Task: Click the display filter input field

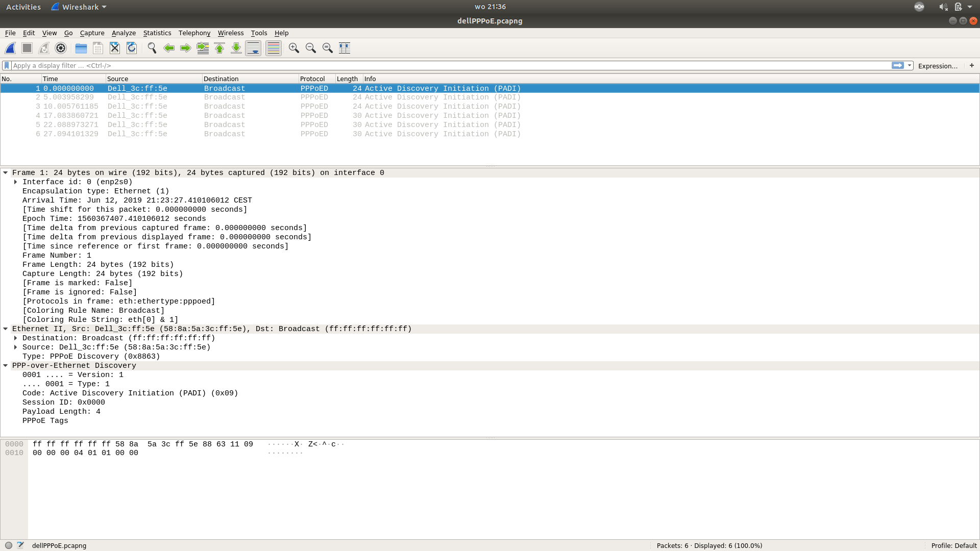Action: 449,65
